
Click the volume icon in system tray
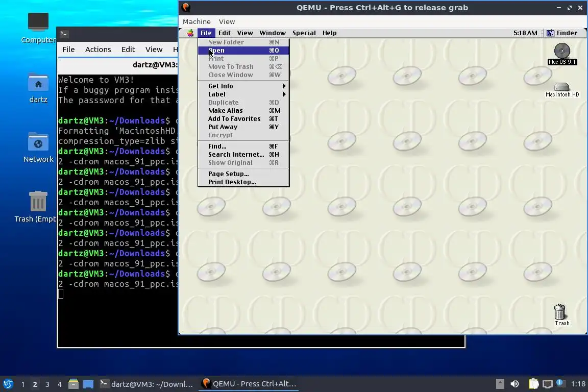[x=515, y=384]
